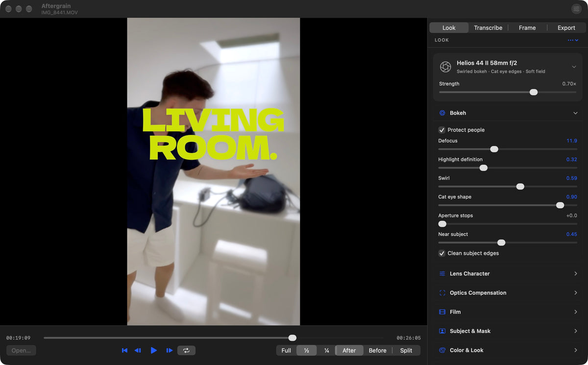Toggle loop playback
The width and height of the screenshot is (588, 365).
(186, 350)
